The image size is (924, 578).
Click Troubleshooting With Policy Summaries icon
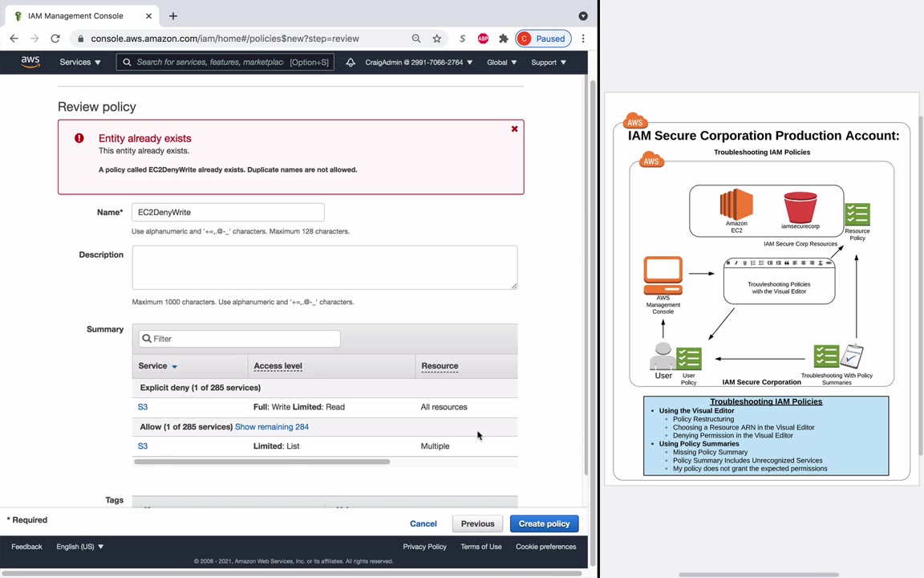(x=838, y=356)
